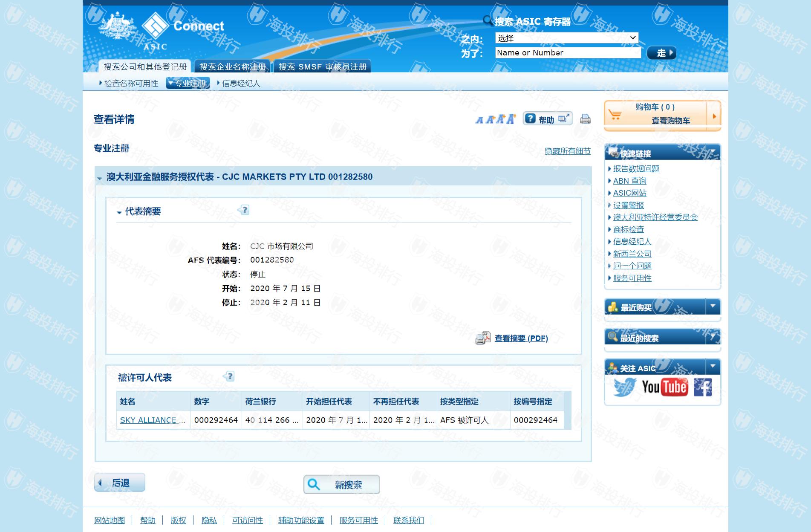Collapse the 代表摘要 section
This screenshot has height=532, width=811.
coord(119,212)
